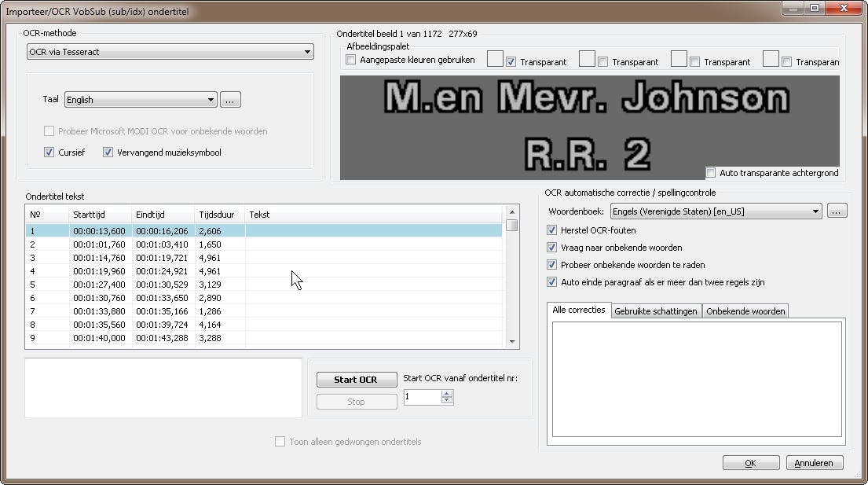868x485 pixels.
Task: Click the Annuleren button
Action: (815, 463)
